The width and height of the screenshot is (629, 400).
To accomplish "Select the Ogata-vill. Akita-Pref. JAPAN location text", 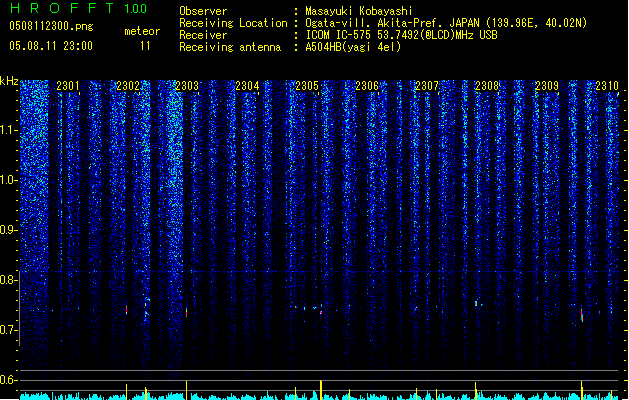I will coord(446,23).
